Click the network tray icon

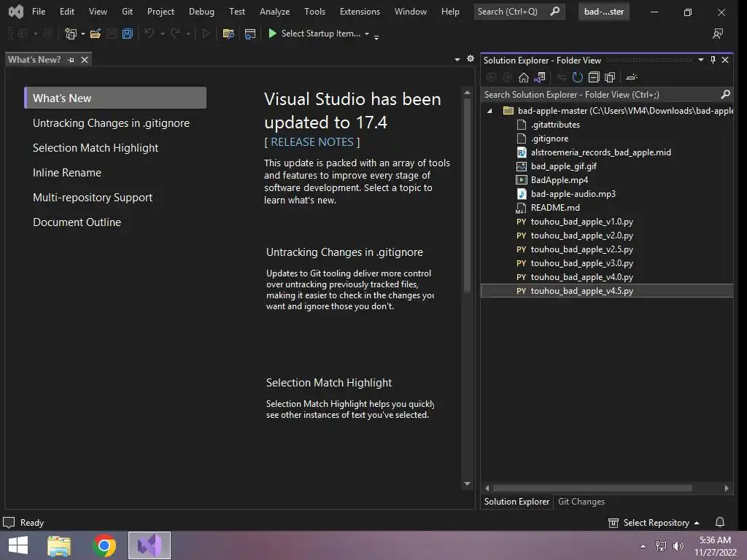[x=661, y=546]
